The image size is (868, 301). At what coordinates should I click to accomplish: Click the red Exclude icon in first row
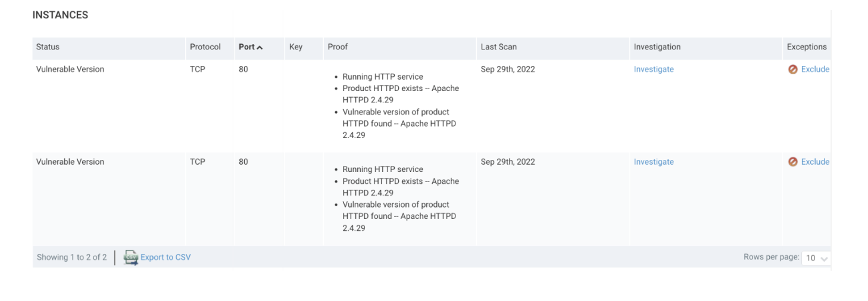click(792, 70)
